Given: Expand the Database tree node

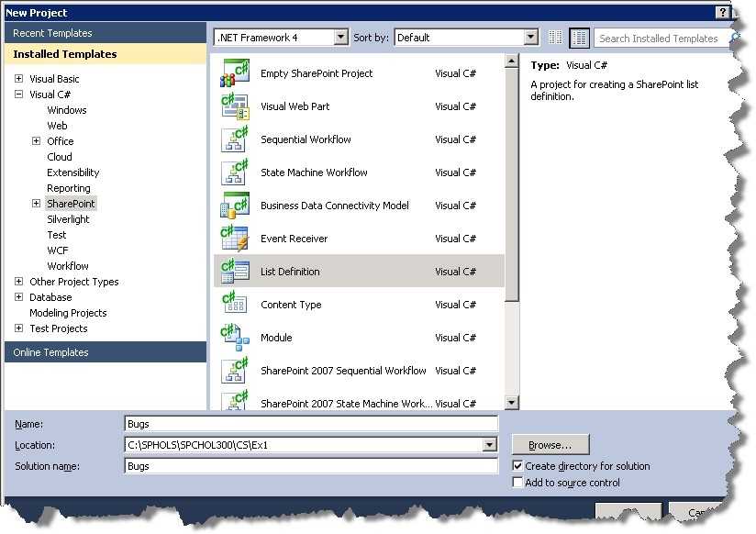Looking at the screenshot, I should (x=18, y=296).
